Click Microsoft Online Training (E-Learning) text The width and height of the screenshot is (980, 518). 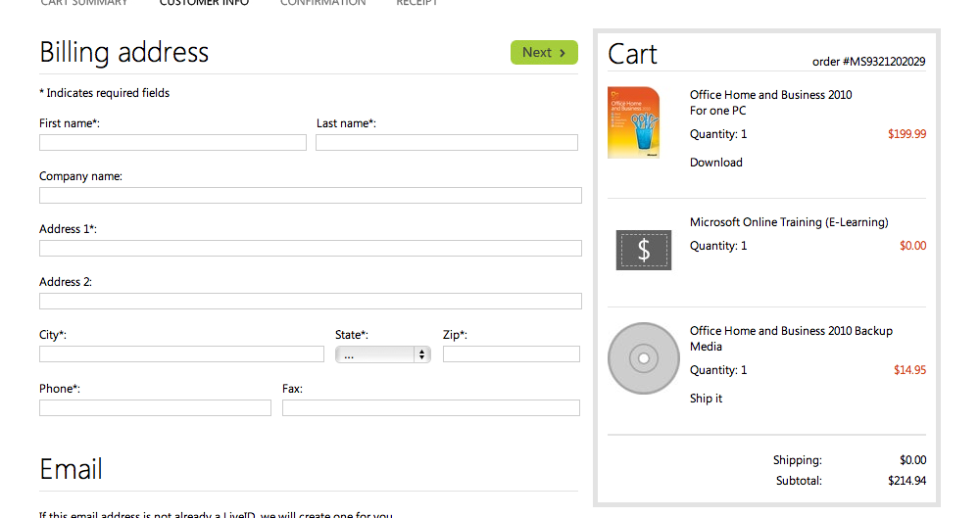click(x=789, y=222)
